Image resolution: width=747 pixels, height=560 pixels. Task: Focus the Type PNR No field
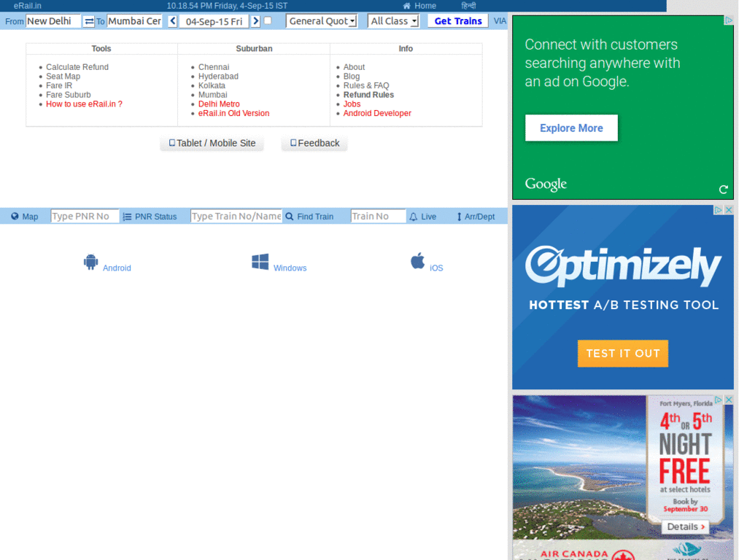[85, 216]
